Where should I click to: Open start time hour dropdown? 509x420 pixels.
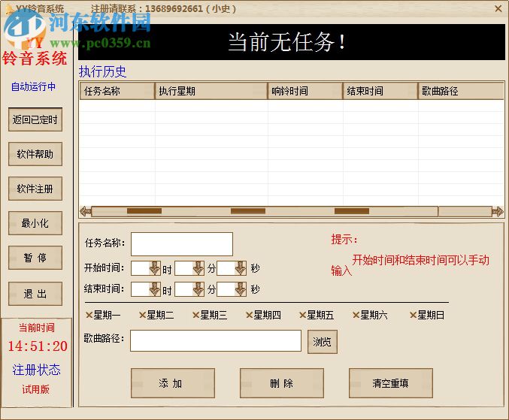click(x=155, y=268)
